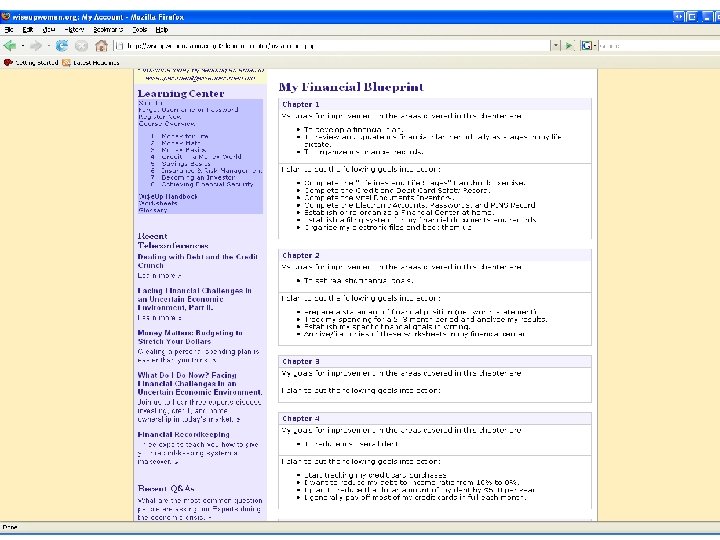The image size is (720, 540).
Task: Open the Getting Started bookmark
Action: 31,62
